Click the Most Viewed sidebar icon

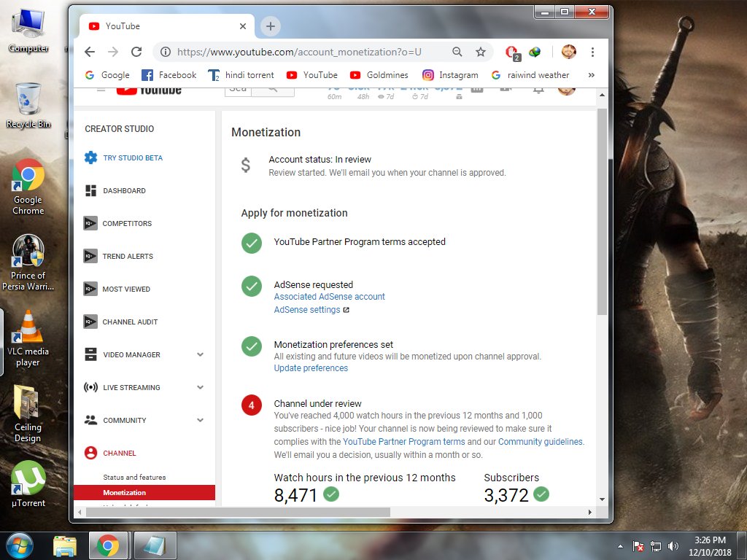click(90, 289)
